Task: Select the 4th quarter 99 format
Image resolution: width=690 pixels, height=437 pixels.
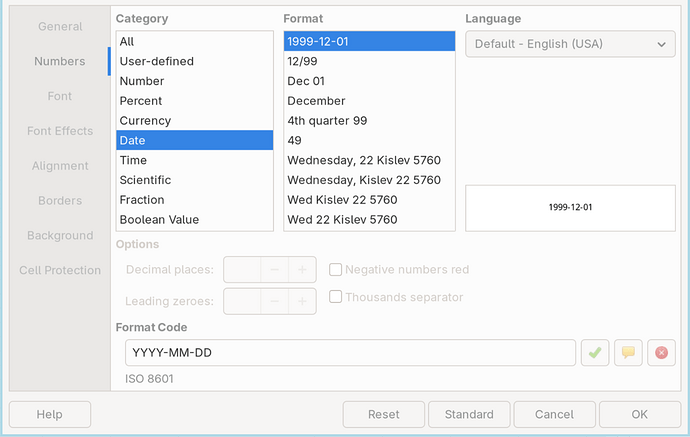Action: pos(328,121)
